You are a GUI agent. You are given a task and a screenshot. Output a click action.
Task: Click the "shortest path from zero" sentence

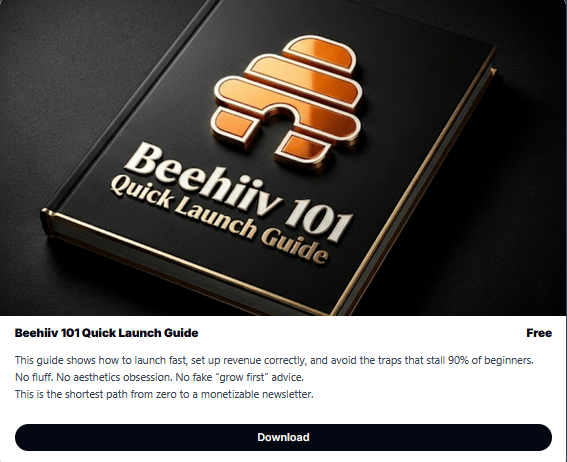point(164,394)
